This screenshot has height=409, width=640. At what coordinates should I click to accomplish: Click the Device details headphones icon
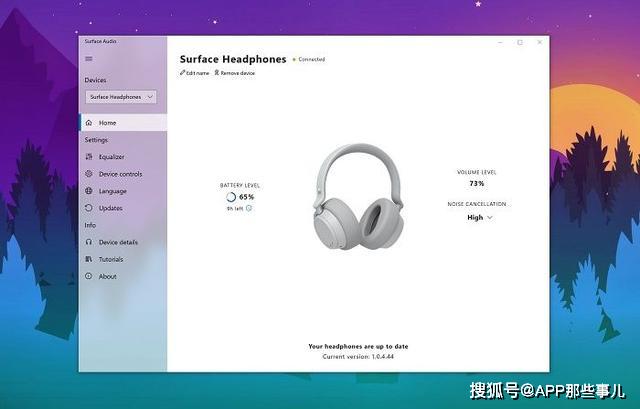click(x=89, y=242)
